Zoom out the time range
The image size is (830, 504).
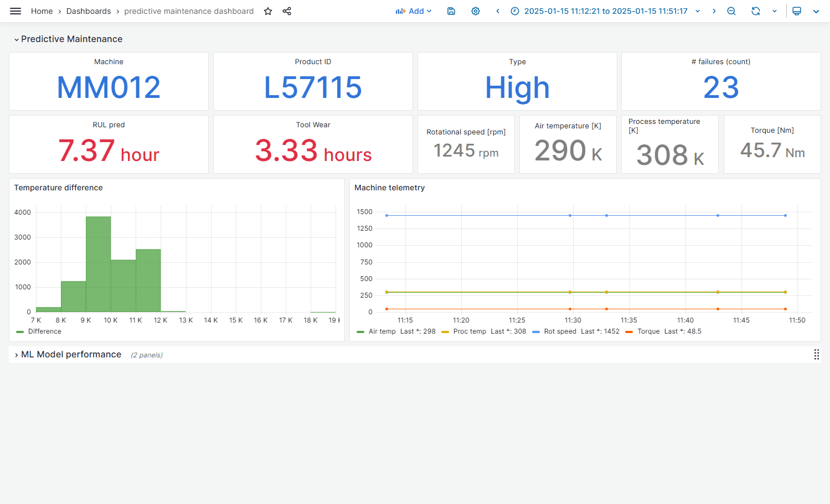click(731, 11)
